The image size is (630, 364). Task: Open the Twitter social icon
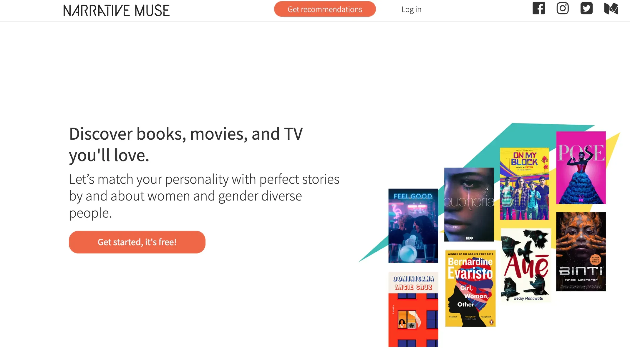coord(586,8)
